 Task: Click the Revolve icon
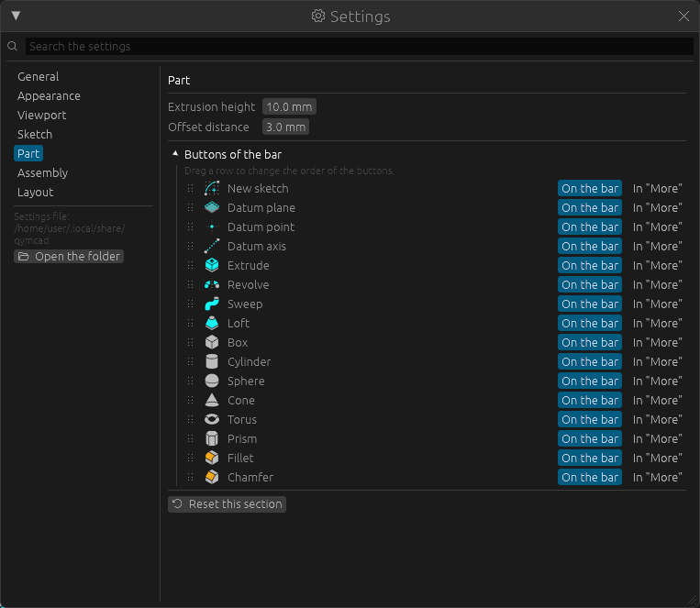[212, 284]
